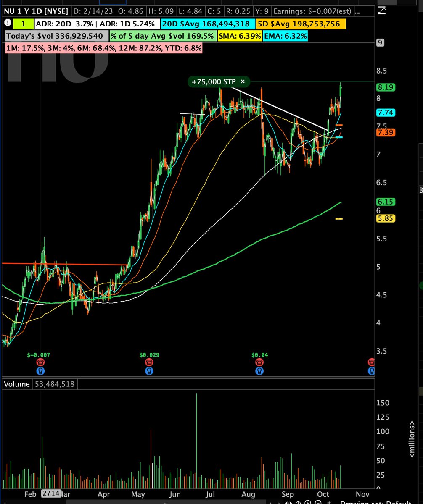Toggle the log-scale curve icon at top right

tap(381, 10)
